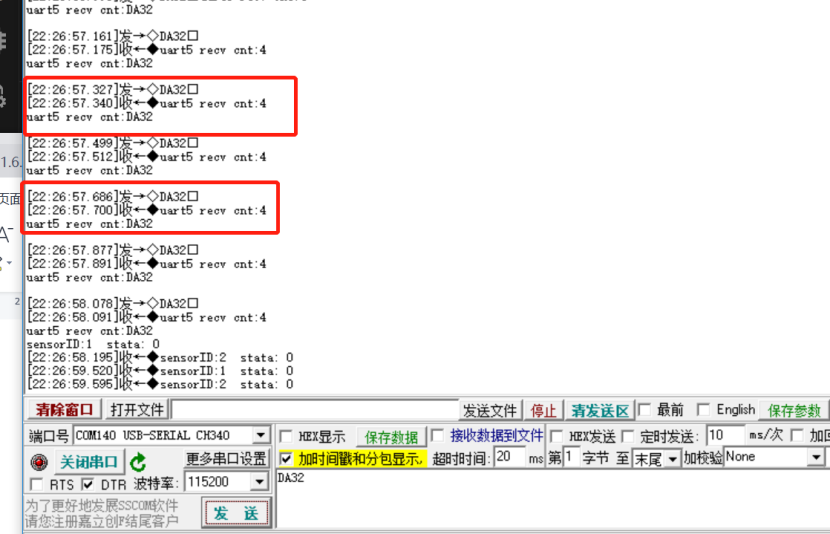This screenshot has width=830, height=534.
Task: Click log line with timestamp 22:26:58.195
Action: 160,358
